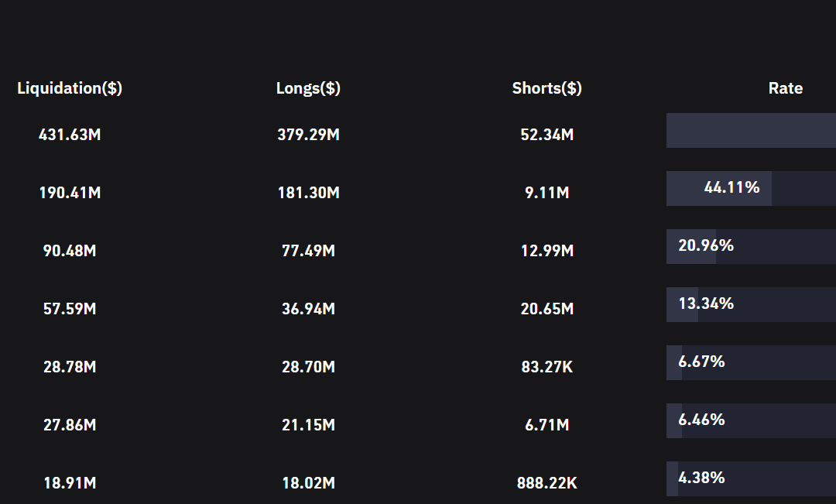This screenshot has height=504, width=836.
Task: Select the 83.27K shorts value
Action: click(547, 367)
